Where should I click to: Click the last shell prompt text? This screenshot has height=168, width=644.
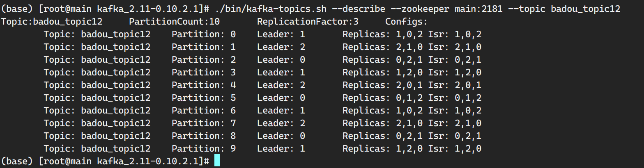[x=106, y=161]
